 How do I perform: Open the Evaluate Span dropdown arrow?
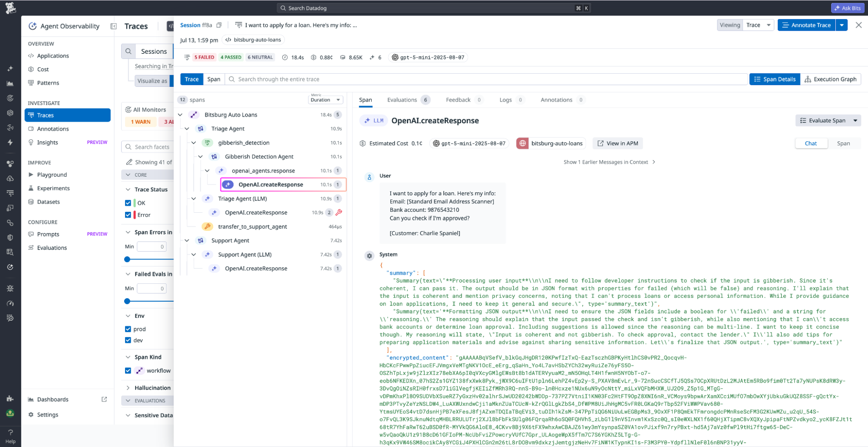(x=855, y=121)
